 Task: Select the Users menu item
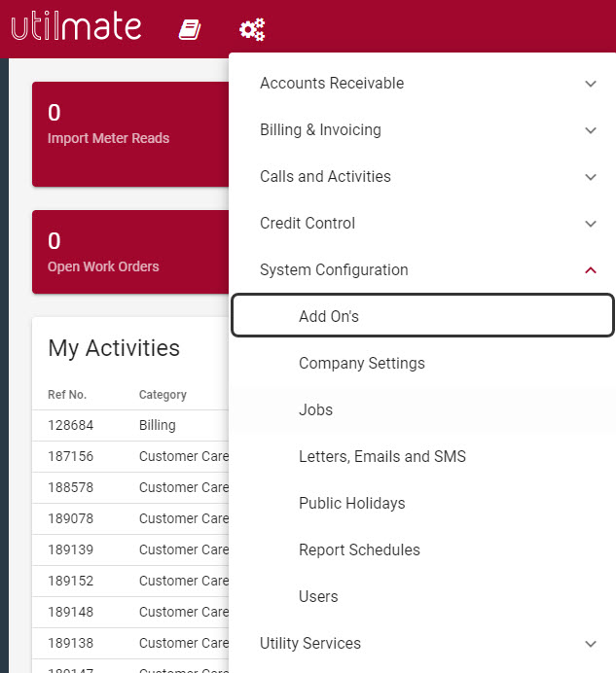point(318,597)
